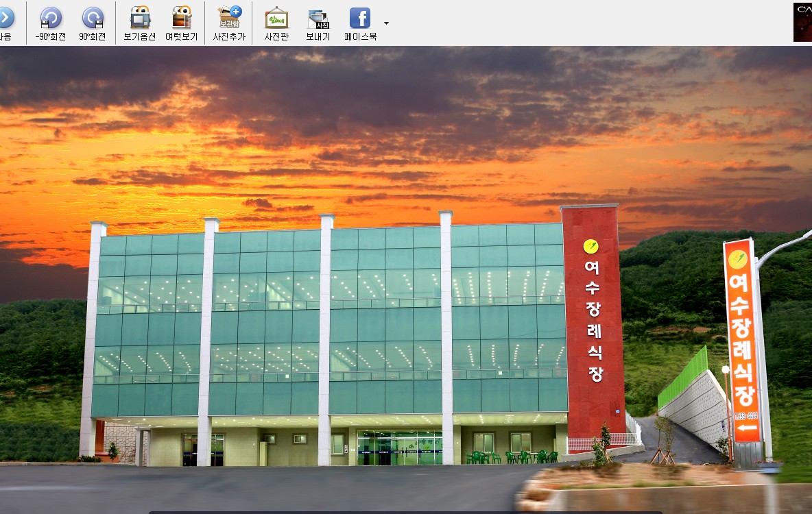
Task: Share via the Facebook logo icon
Action: 360,18
